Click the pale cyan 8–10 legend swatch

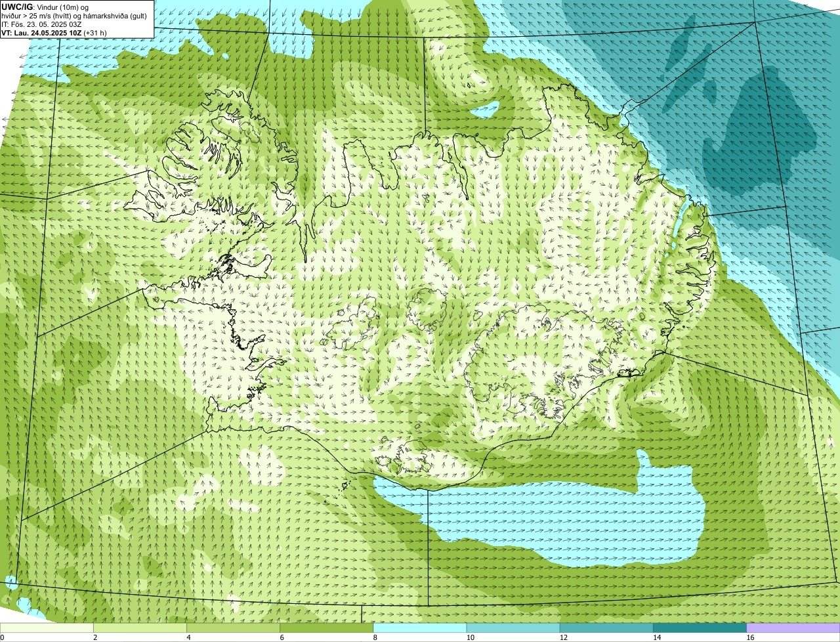(x=420, y=628)
